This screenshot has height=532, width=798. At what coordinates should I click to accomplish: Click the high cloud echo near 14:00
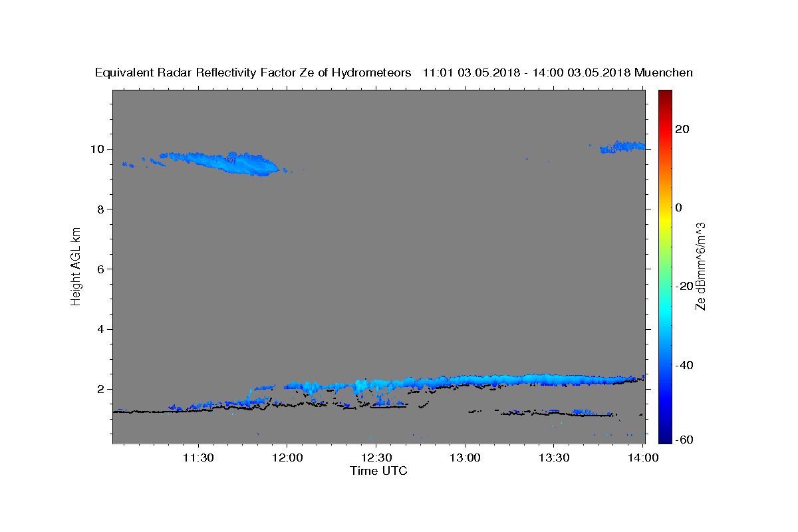click(622, 147)
